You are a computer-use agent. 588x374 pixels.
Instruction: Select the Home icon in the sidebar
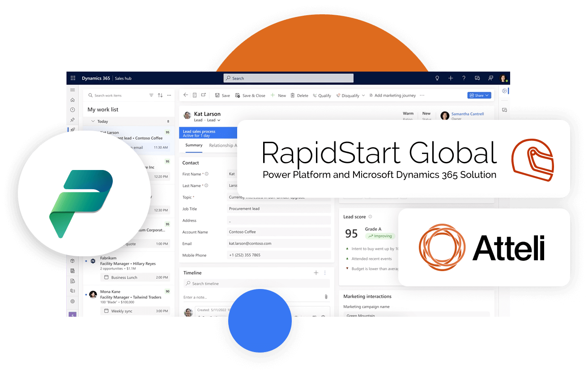point(72,100)
